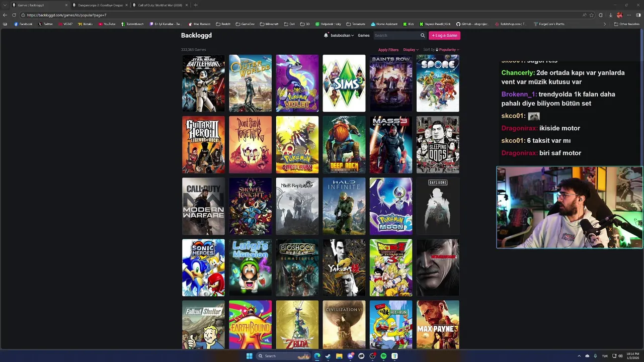The width and height of the screenshot is (644, 362).
Task: Open Star Wars Battlefront game cover
Action: point(203,83)
